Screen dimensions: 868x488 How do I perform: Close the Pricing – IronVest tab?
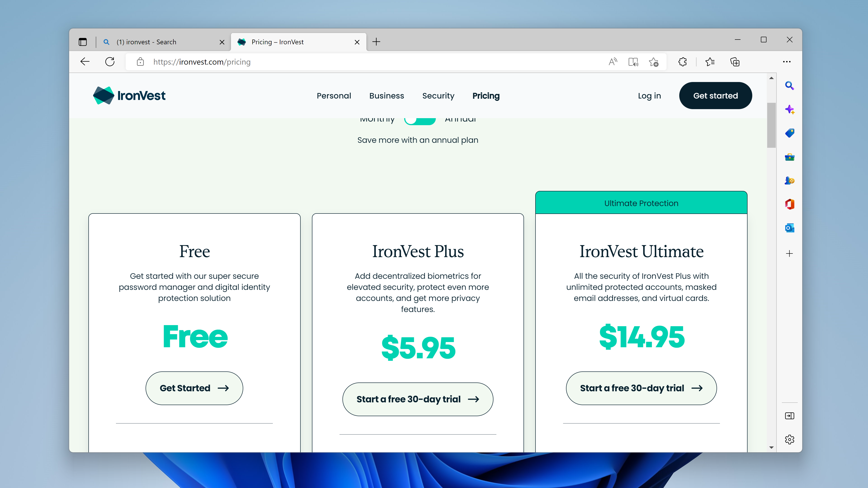pos(357,42)
